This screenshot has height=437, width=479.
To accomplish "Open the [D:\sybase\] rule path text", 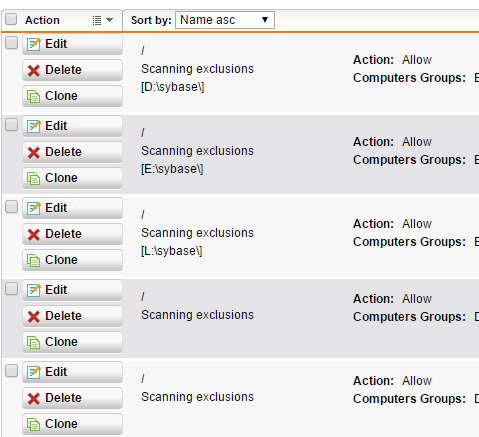I will pyautogui.click(x=172, y=87).
